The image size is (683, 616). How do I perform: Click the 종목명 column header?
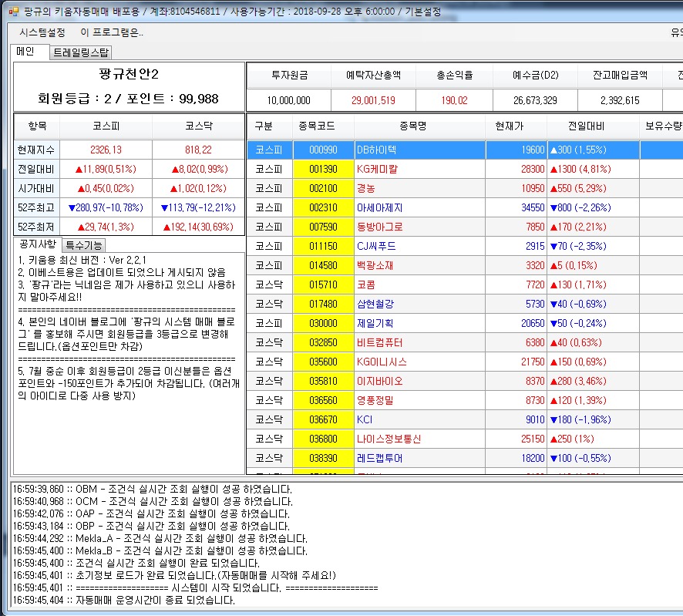click(x=423, y=126)
